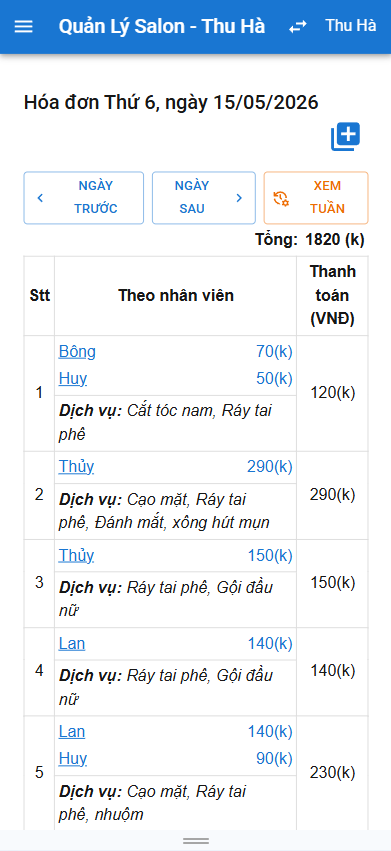Open the hamburger navigation menu
Viewport: 391px width, 851px height.
tap(23, 27)
